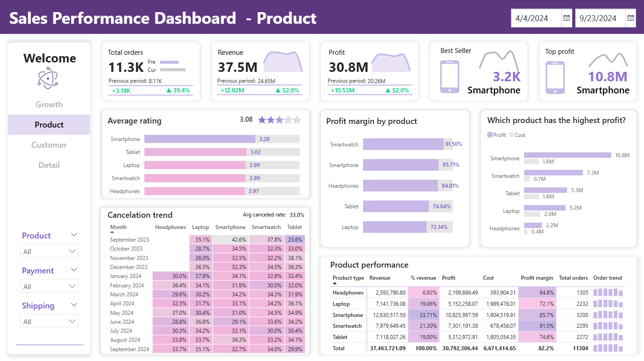
Task: Click the Best Seller smartphone icon
Action: (450, 77)
